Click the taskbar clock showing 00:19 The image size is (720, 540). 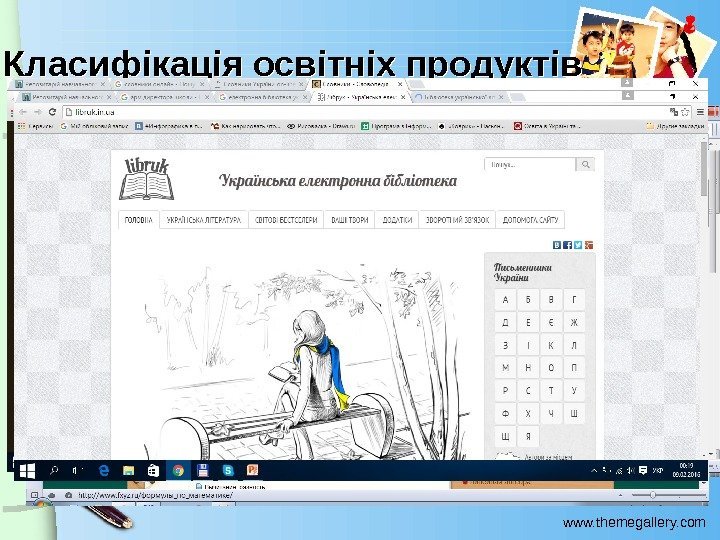coord(686,471)
